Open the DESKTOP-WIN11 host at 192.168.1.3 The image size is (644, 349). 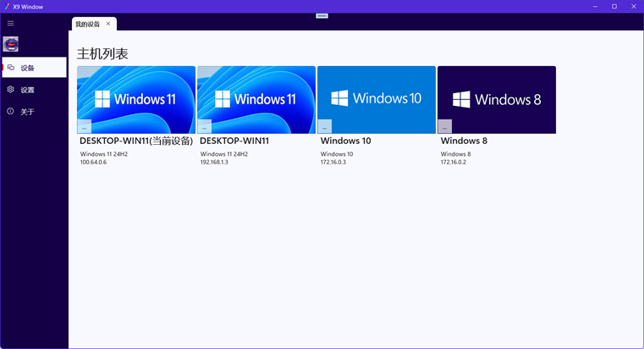coord(256,97)
